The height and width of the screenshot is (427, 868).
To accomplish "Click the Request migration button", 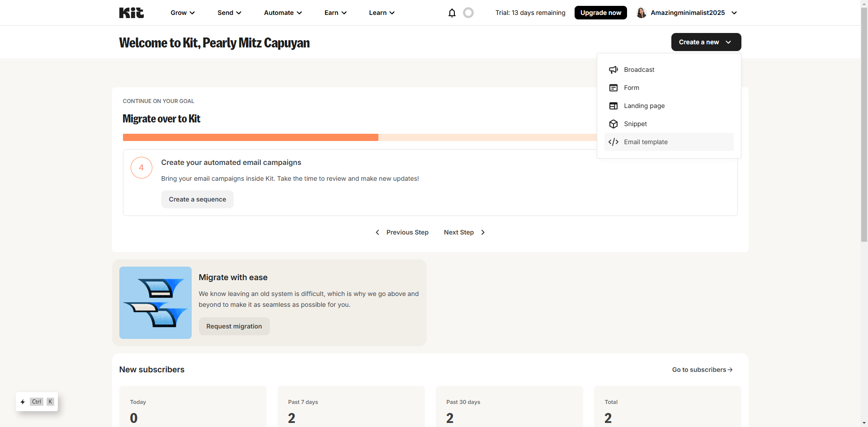I will [x=234, y=326].
